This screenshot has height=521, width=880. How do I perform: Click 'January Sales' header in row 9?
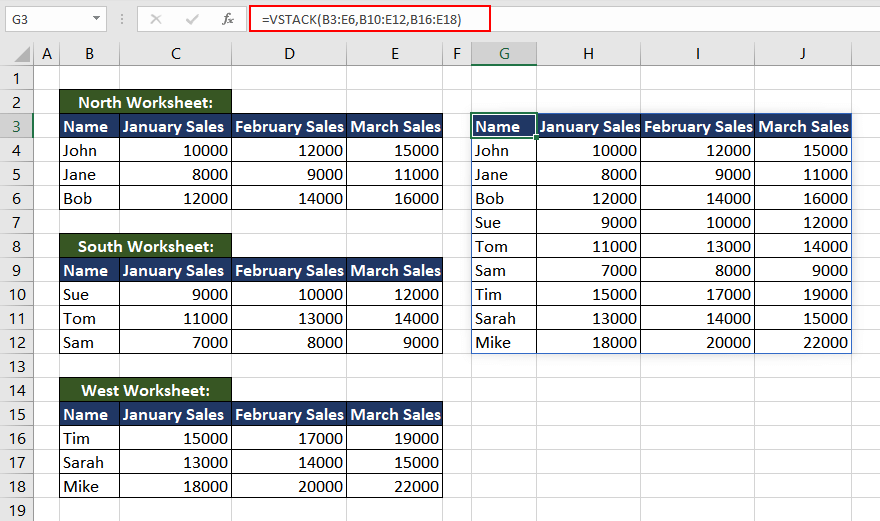pos(176,270)
